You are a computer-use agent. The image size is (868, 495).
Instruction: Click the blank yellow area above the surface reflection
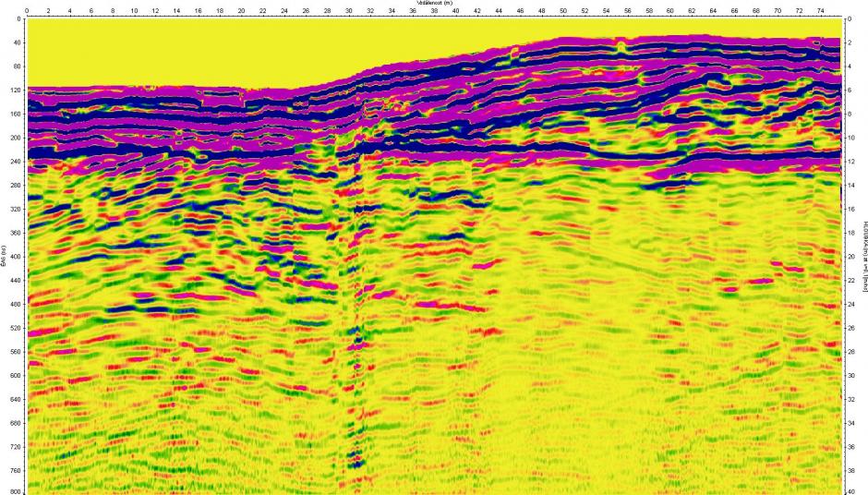coord(185,51)
